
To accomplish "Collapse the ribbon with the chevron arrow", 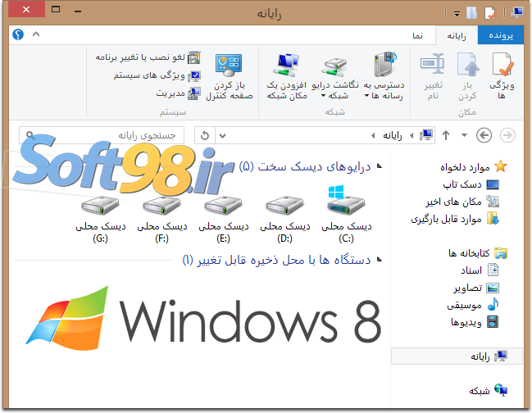I will pyautogui.click(x=36, y=34).
